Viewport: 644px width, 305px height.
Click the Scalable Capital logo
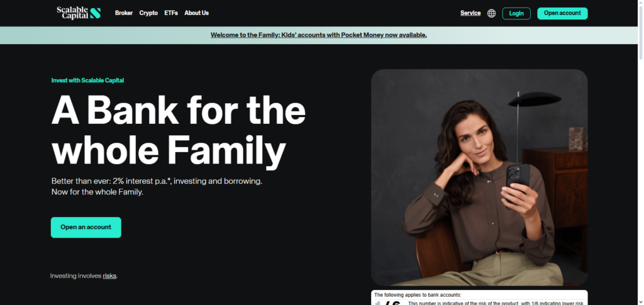pos(79,13)
